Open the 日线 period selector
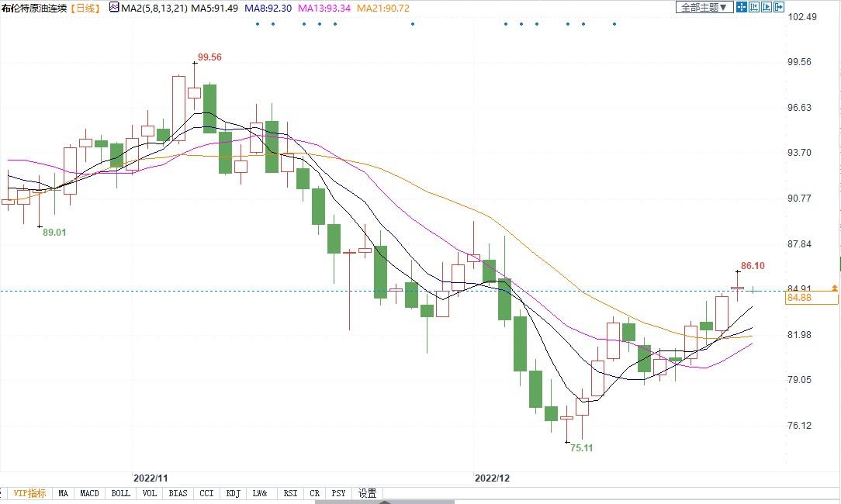841x504 pixels. coord(83,8)
